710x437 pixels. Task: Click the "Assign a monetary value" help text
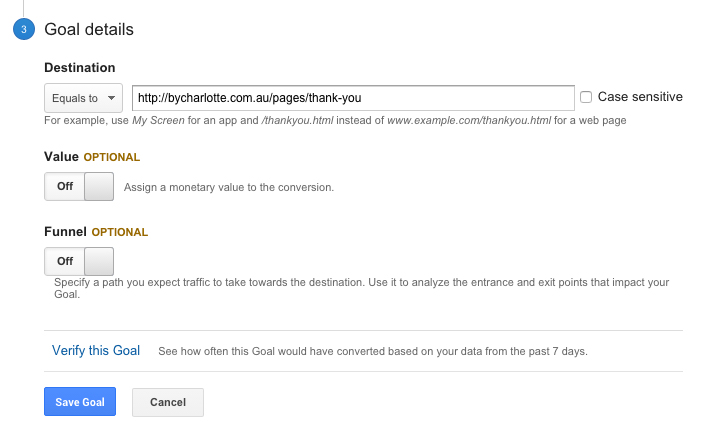pos(229,187)
